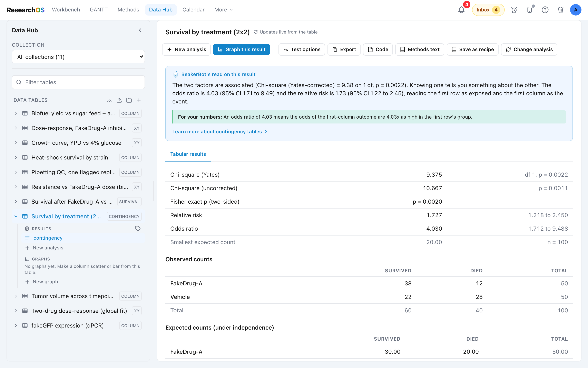
Task: Click the tag icon next to Results
Action: pyautogui.click(x=138, y=228)
